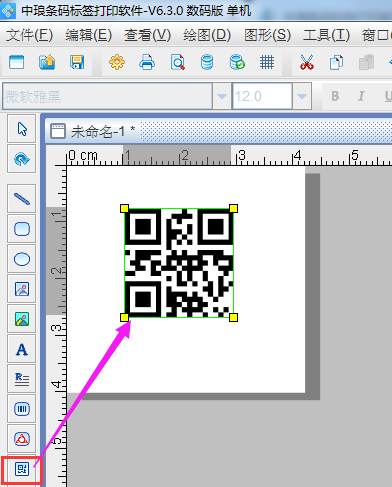Image resolution: width=392 pixels, height=487 pixels.
Task: Select the straight line drawing tool
Action: click(x=22, y=199)
